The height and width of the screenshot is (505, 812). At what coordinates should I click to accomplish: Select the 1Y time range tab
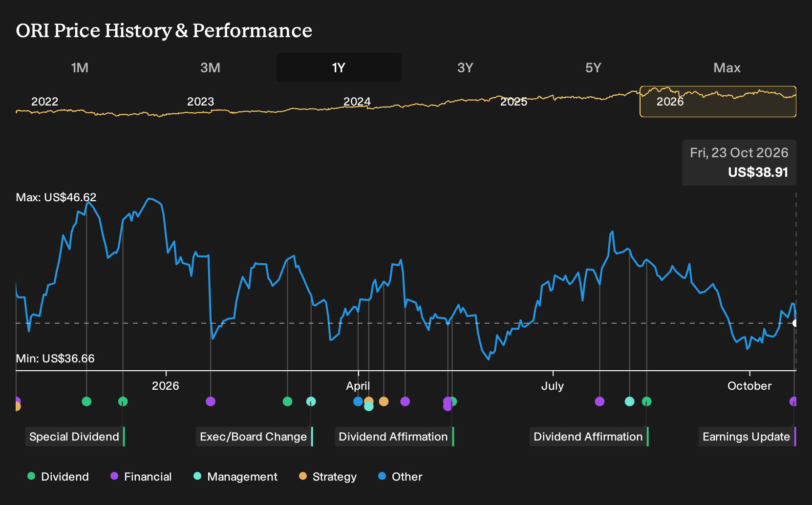[x=339, y=67]
